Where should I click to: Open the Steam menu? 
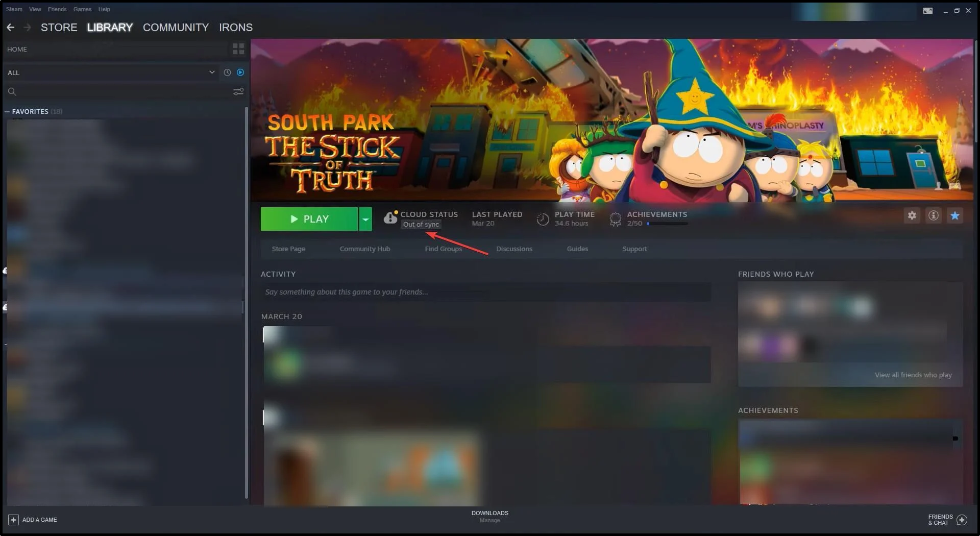[x=14, y=9]
